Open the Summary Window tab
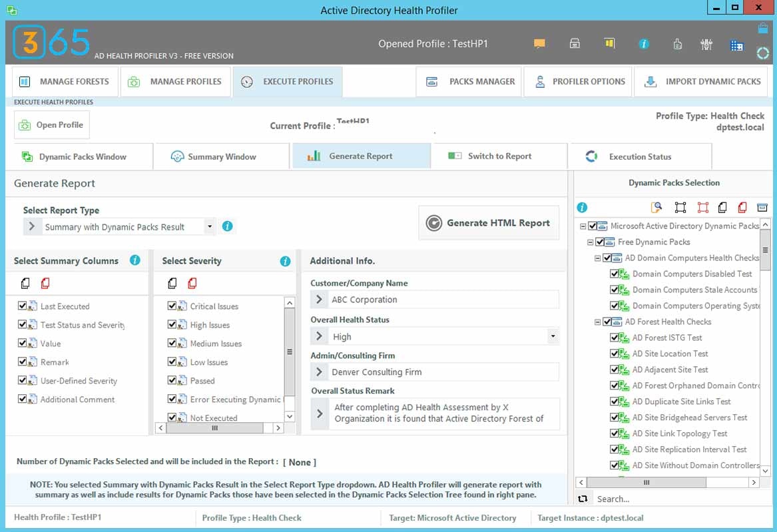Viewport: 777px width, 532px height. (x=222, y=156)
